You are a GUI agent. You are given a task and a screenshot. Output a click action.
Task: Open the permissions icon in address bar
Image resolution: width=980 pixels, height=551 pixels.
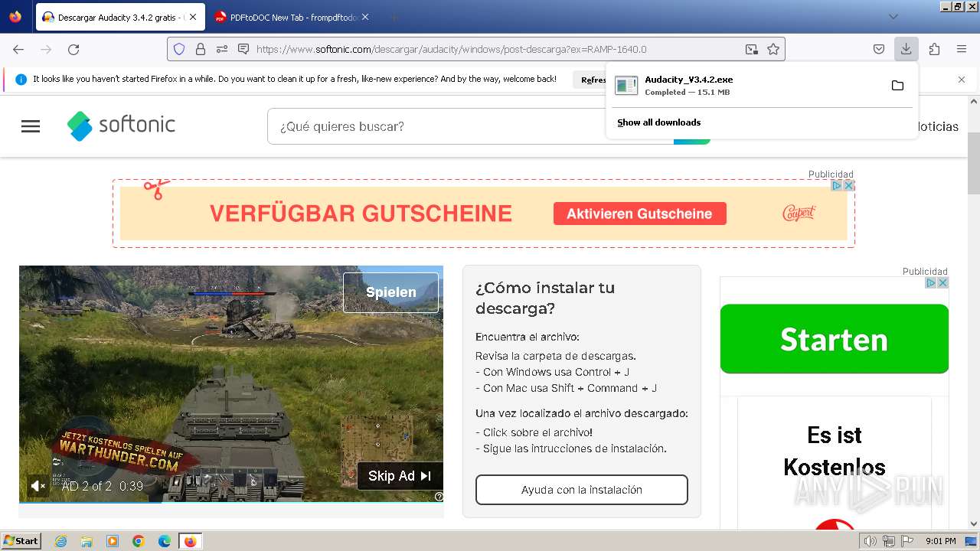point(222,49)
